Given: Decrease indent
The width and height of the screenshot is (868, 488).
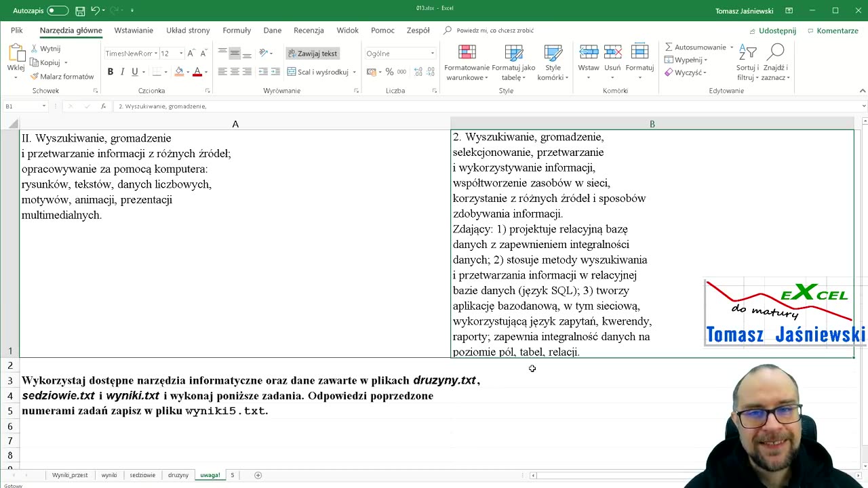Looking at the screenshot, I should (263, 72).
